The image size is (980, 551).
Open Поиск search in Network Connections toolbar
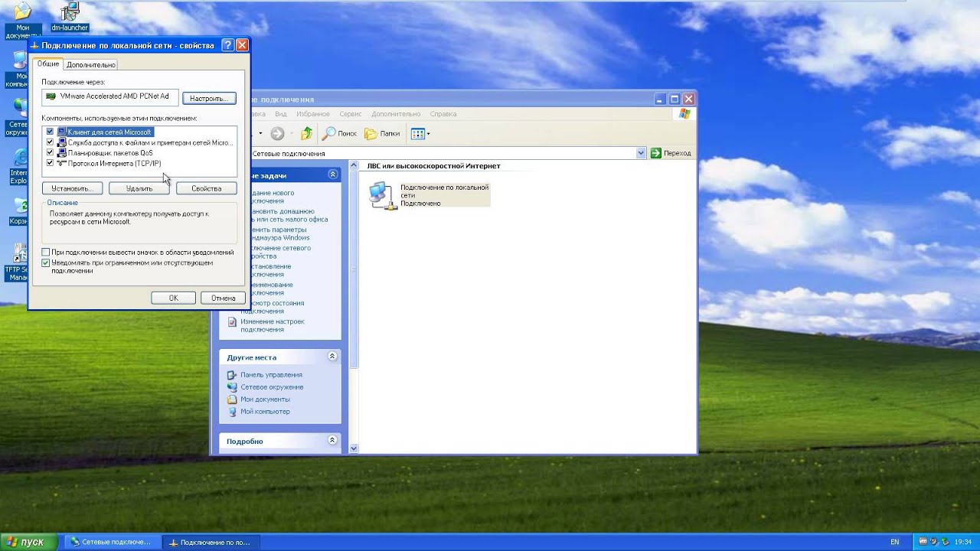click(340, 133)
